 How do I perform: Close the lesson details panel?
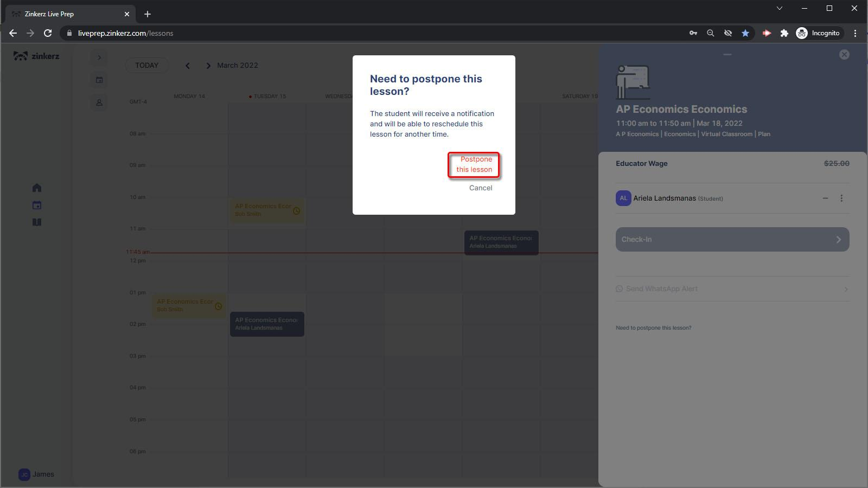pos(844,54)
